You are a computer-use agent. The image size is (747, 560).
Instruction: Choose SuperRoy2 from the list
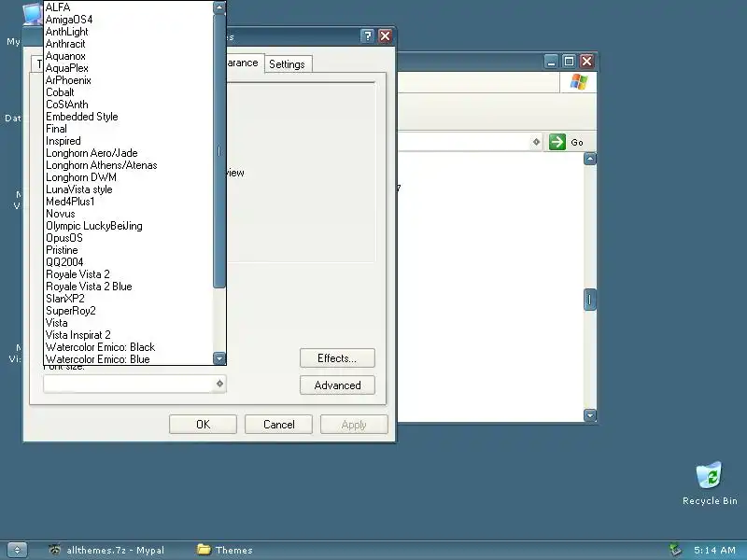pos(128,311)
